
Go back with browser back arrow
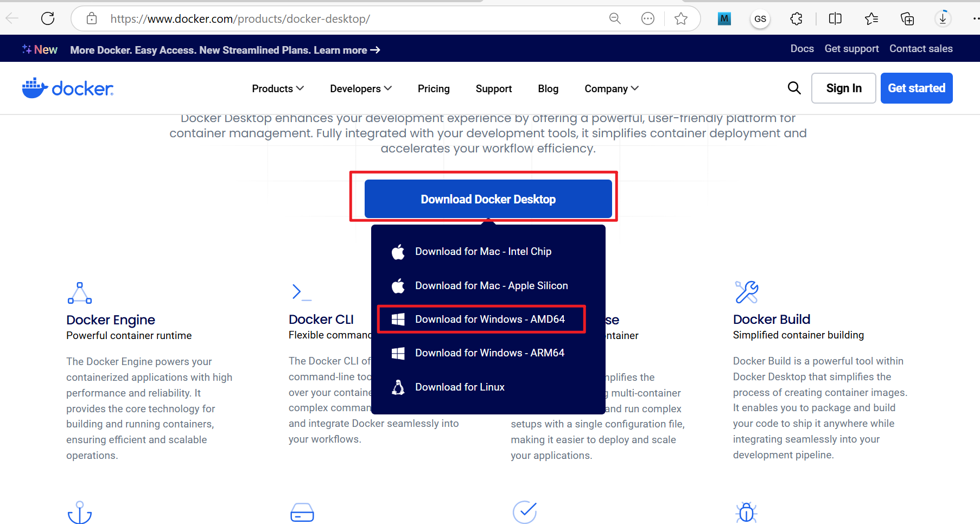[12, 18]
